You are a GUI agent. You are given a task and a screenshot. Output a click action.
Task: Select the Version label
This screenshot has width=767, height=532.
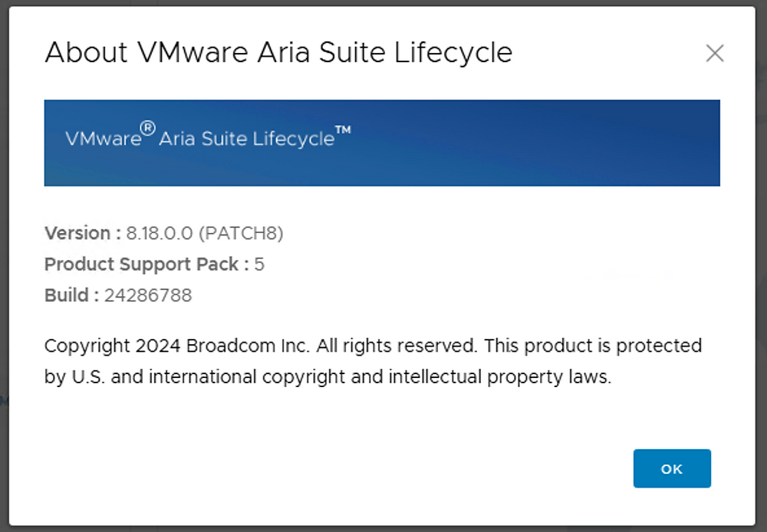(x=83, y=233)
